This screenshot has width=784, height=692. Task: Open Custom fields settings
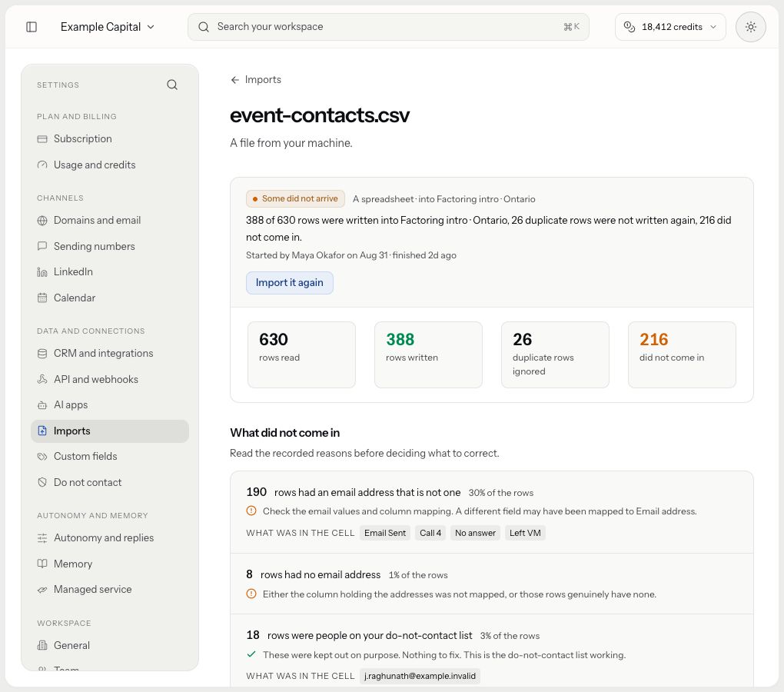coord(110,456)
